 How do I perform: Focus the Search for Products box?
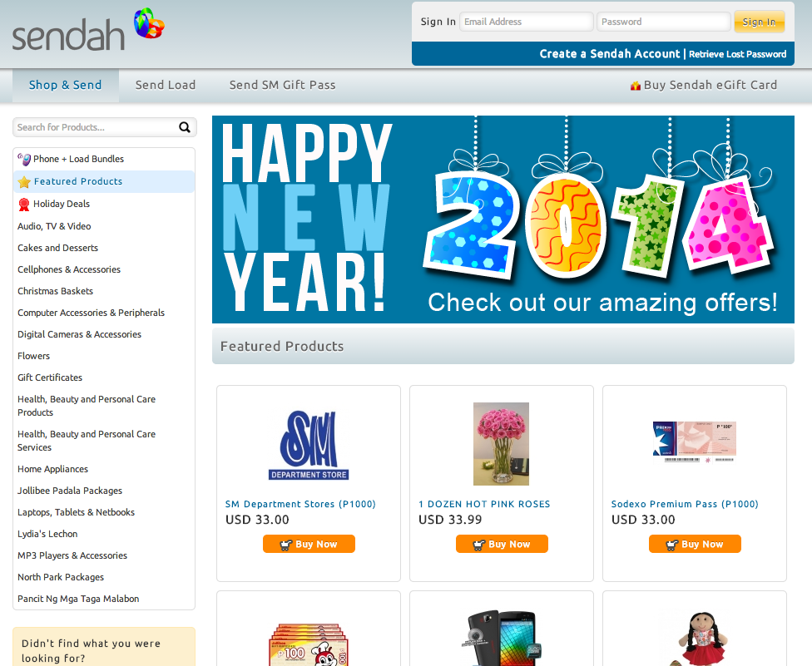tap(96, 127)
